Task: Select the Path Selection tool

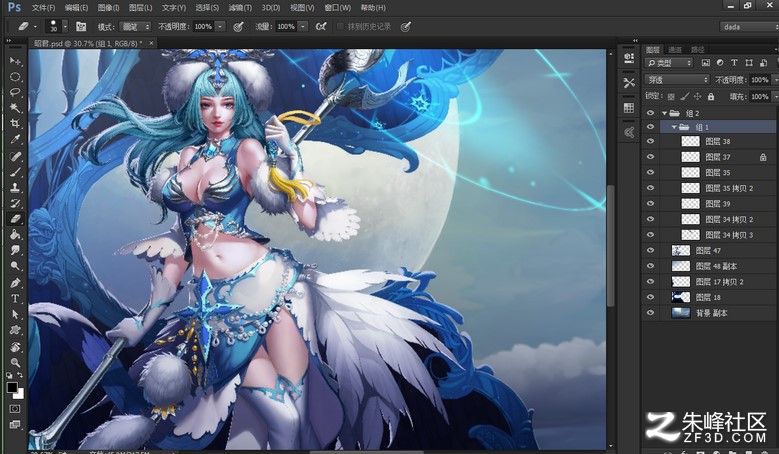Action: (15, 314)
